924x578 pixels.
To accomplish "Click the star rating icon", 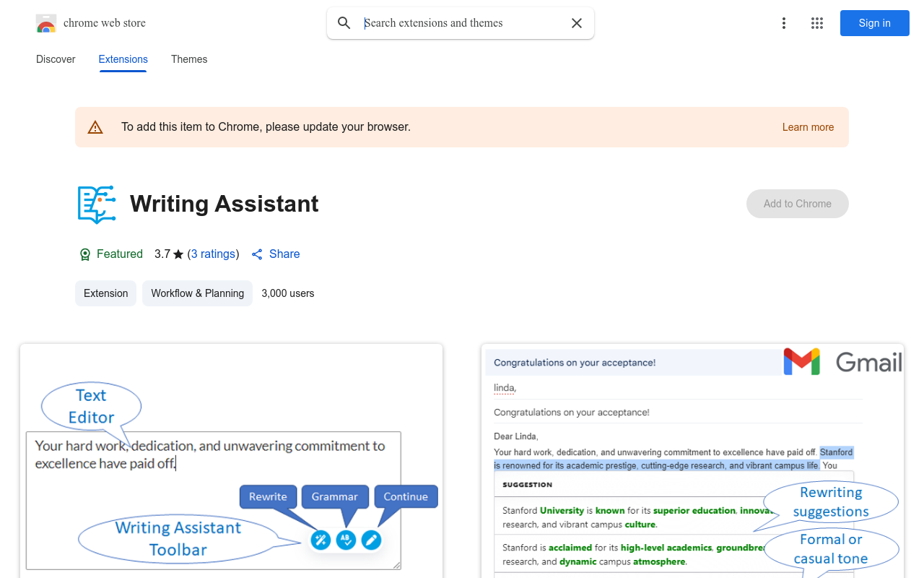I will [x=178, y=254].
